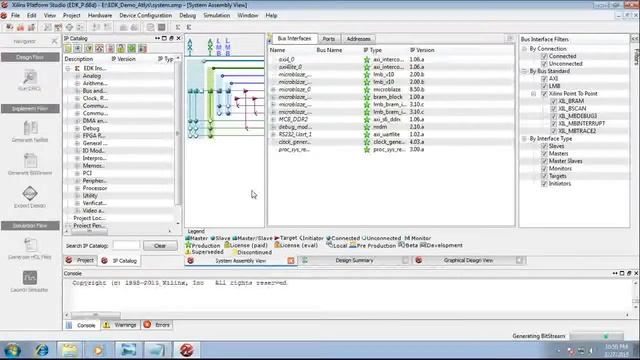The width and height of the screenshot is (640, 360).
Task: Click the Generate Netlist icon
Action: tap(30, 128)
